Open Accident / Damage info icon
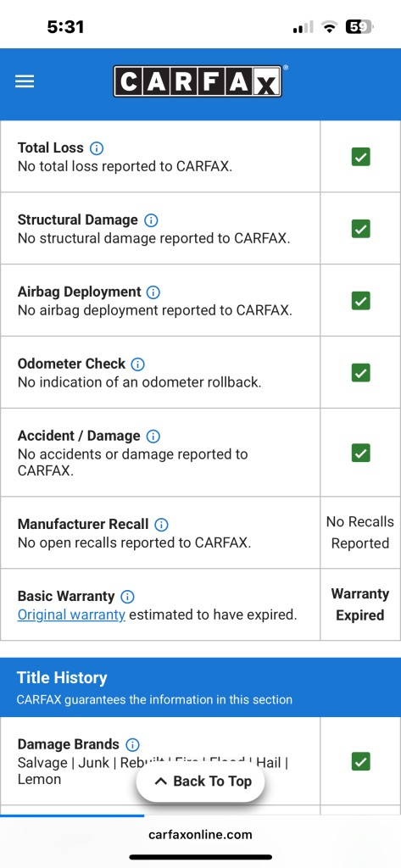The height and width of the screenshot is (868, 401). tap(153, 437)
